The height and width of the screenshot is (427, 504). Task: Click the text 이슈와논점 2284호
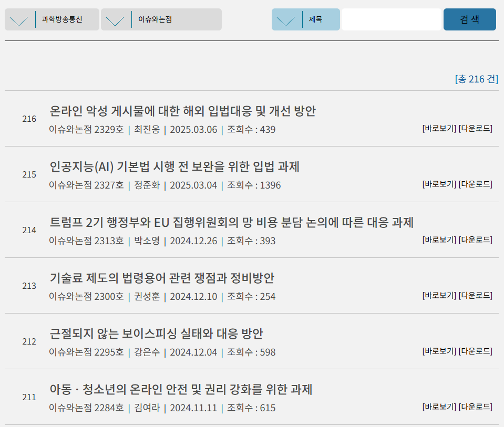(x=87, y=408)
